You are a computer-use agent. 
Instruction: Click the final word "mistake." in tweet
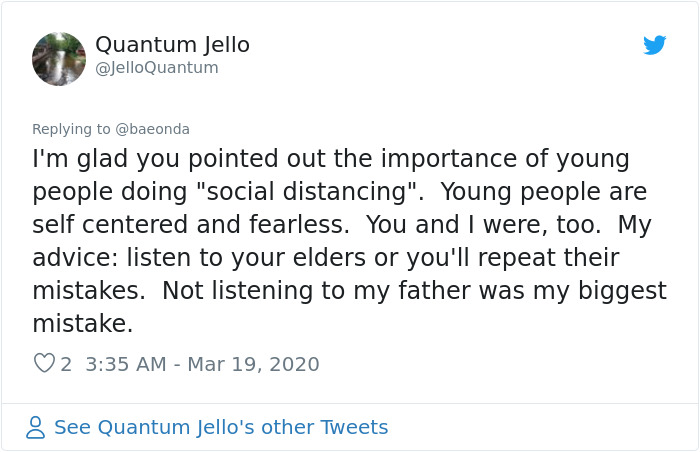point(83,324)
